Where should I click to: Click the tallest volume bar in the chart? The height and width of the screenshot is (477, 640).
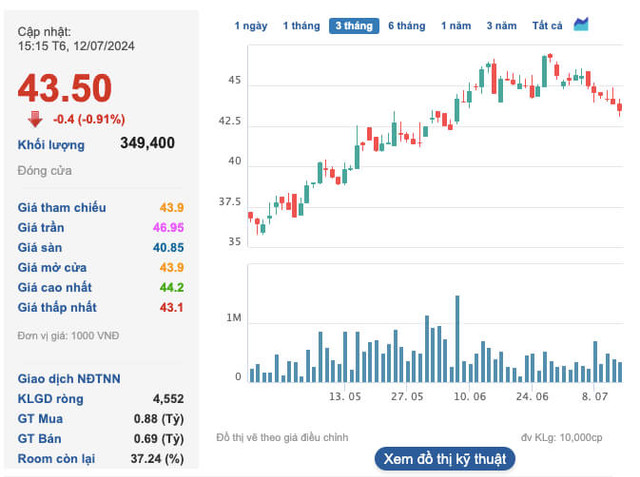(457, 338)
